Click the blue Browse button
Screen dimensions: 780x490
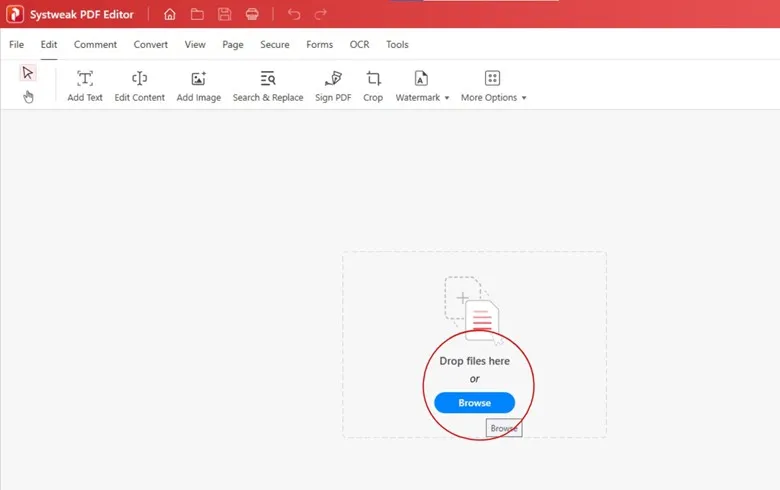pyautogui.click(x=475, y=402)
